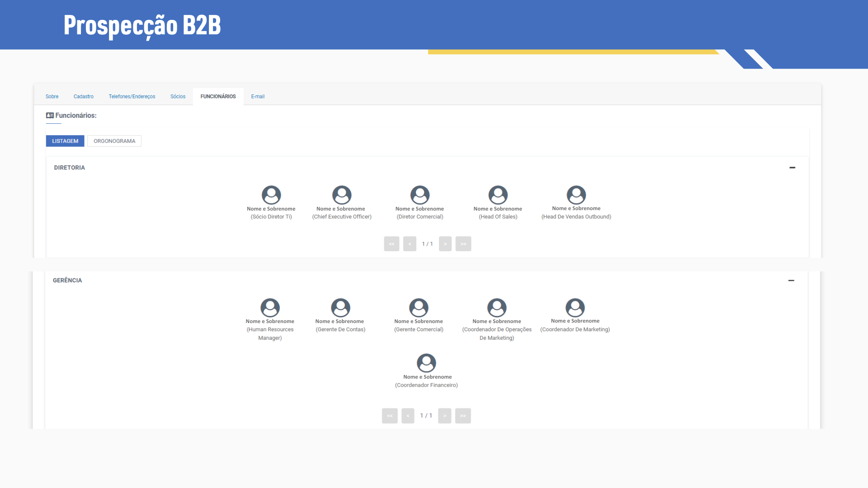
Task: Click the Gerente De Contas avatar icon
Action: coord(340,308)
